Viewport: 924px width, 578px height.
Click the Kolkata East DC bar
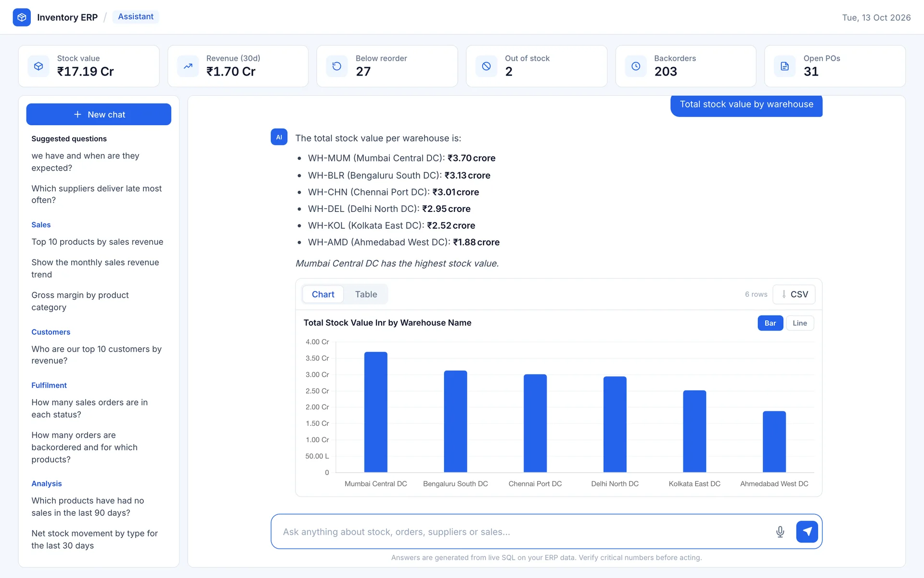pyautogui.click(x=694, y=432)
